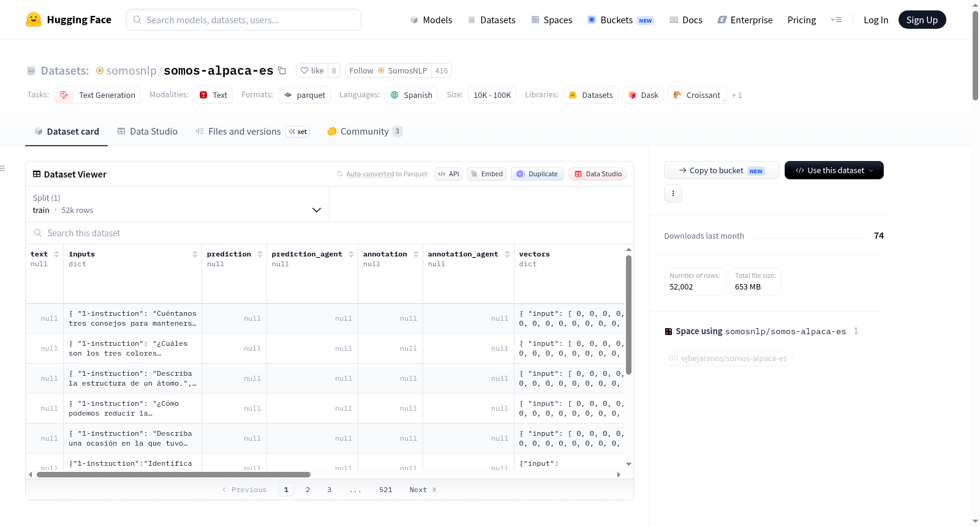Click the Embed button
Image resolution: width=980 pixels, height=527 pixels.
click(487, 174)
